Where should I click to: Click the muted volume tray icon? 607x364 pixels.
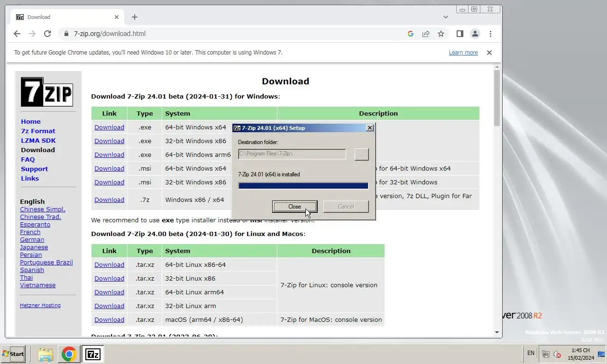click(x=557, y=354)
